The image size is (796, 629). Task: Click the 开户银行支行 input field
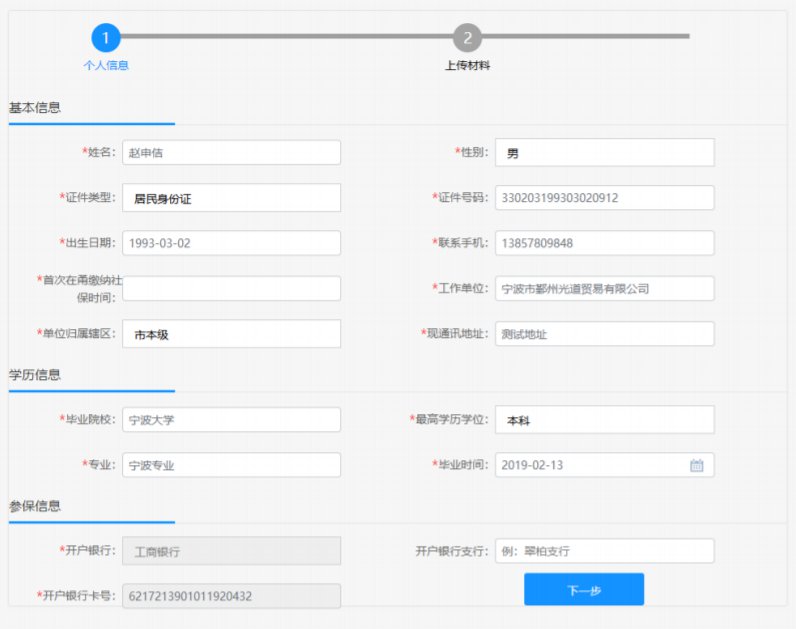pyautogui.click(x=604, y=551)
